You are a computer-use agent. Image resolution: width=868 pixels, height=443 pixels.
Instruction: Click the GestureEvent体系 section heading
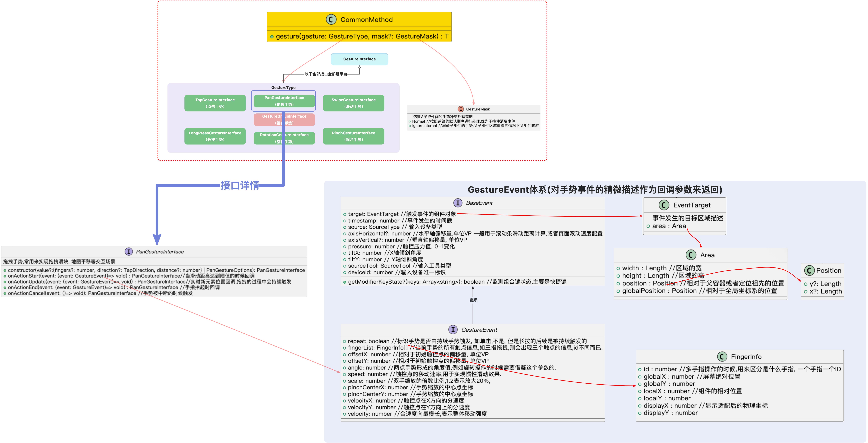click(x=595, y=190)
